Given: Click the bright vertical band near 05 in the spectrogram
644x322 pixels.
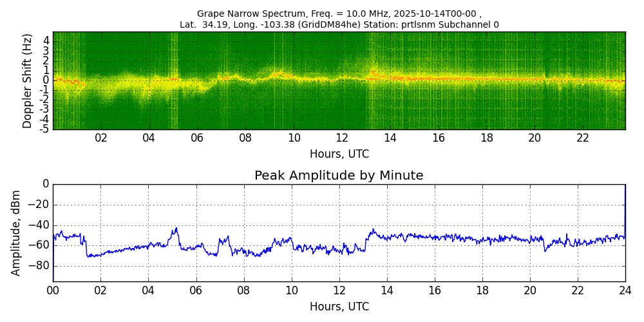Looking at the screenshot, I should [x=174, y=80].
